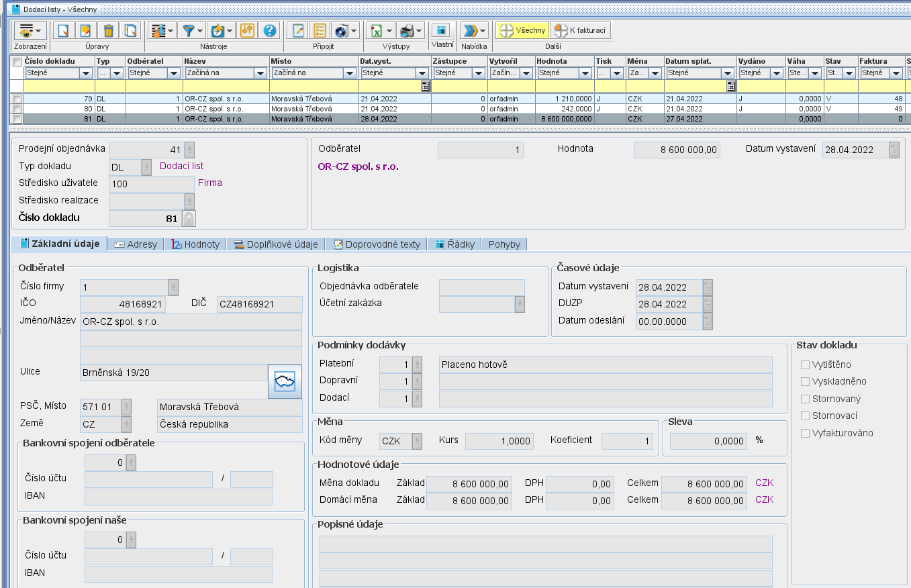Click the map icon next to Ulice

[285, 381]
